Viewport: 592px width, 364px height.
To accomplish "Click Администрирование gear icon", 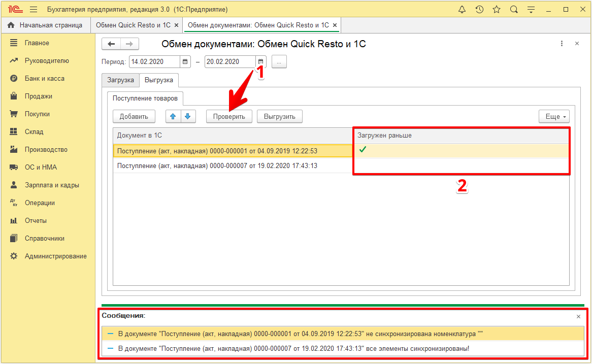I will (14, 256).
